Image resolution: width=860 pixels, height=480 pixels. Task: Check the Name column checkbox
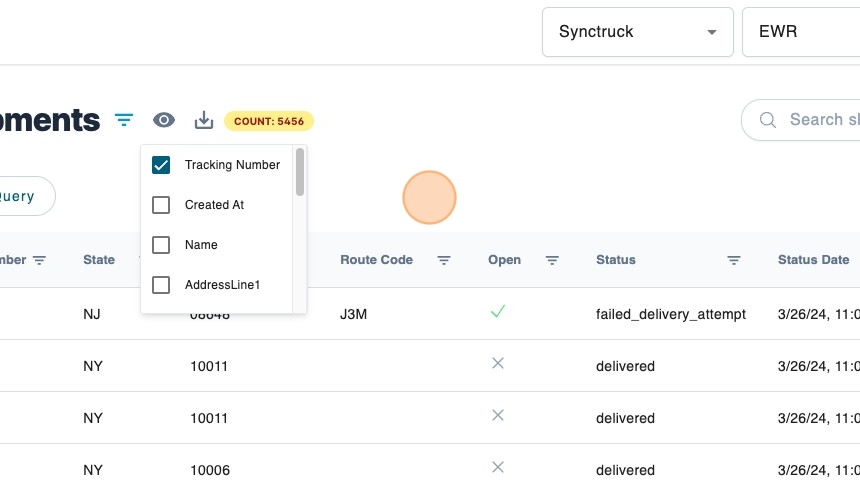[x=161, y=245]
